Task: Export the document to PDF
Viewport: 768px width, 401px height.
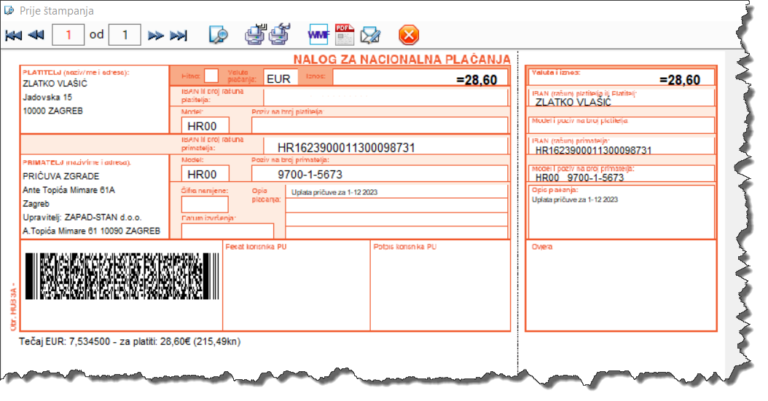Action: tap(345, 35)
